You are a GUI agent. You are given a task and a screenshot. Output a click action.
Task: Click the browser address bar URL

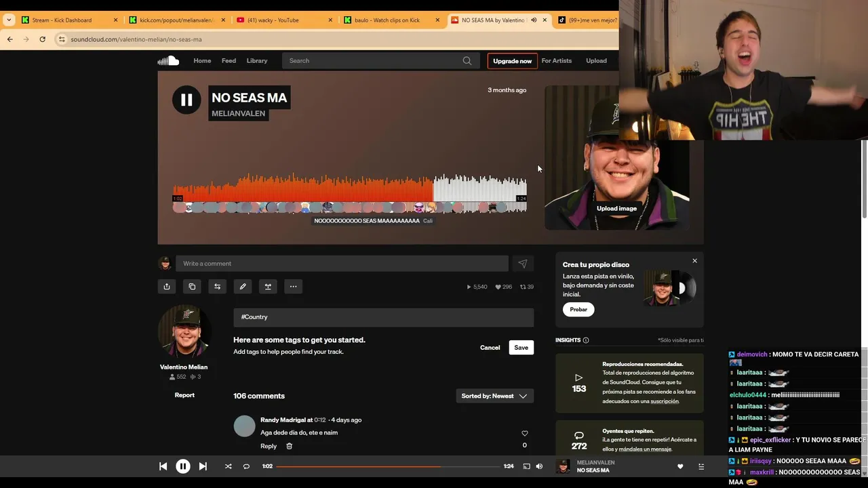(136, 39)
